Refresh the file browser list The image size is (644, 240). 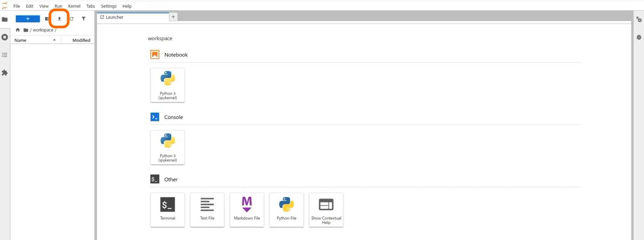pyautogui.click(x=72, y=19)
